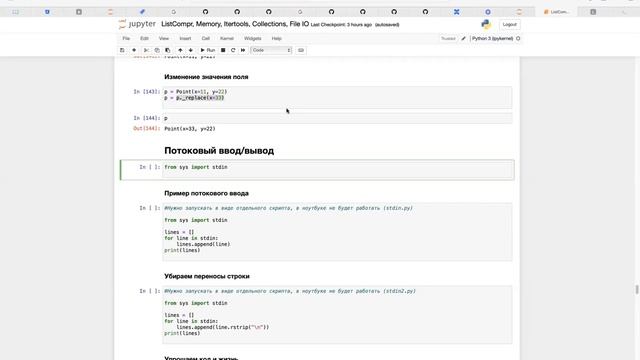Click the code cell with stdin2.py comment
This screenshot has height=360, width=640.
tap(337, 315)
